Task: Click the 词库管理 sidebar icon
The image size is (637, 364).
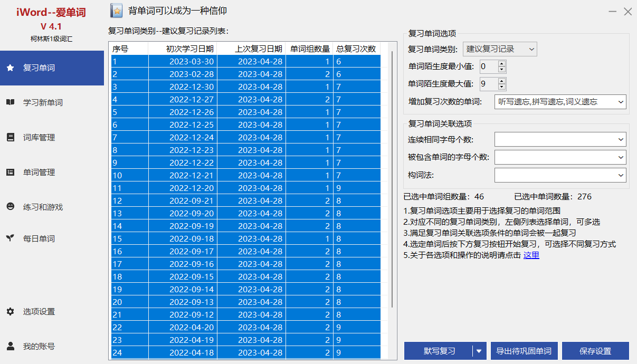Action: click(10, 137)
